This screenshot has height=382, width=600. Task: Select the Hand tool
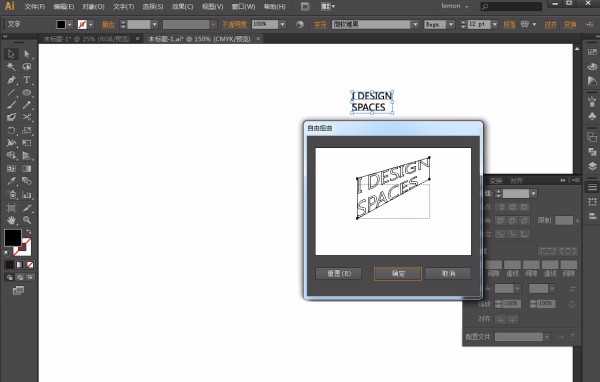pos(11,220)
